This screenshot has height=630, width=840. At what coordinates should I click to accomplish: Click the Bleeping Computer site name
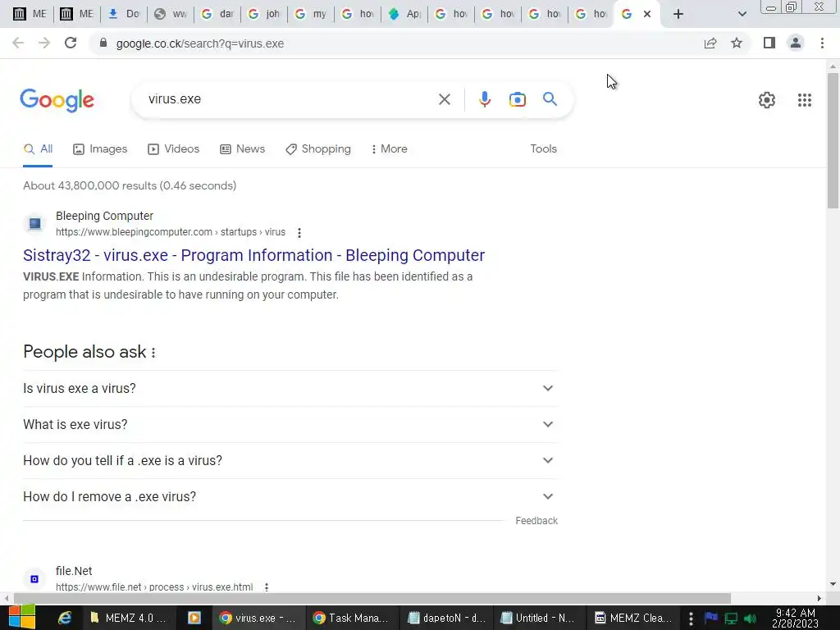tap(104, 216)
